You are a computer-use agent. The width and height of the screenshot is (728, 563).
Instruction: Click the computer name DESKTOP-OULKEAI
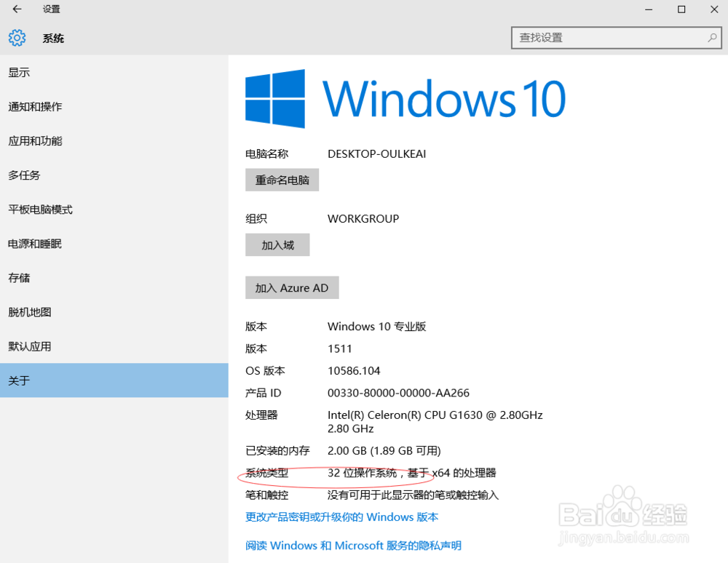pos(376,154)
